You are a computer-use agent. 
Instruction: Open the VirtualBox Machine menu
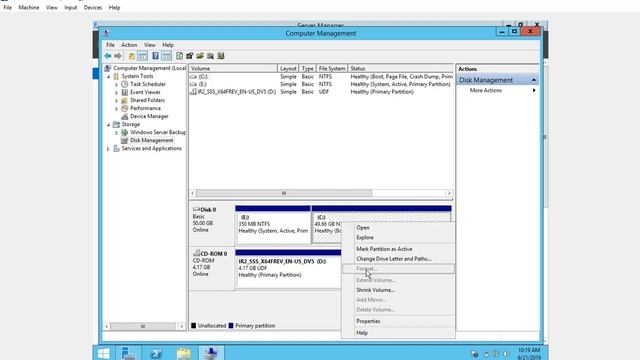coord(29,7)
